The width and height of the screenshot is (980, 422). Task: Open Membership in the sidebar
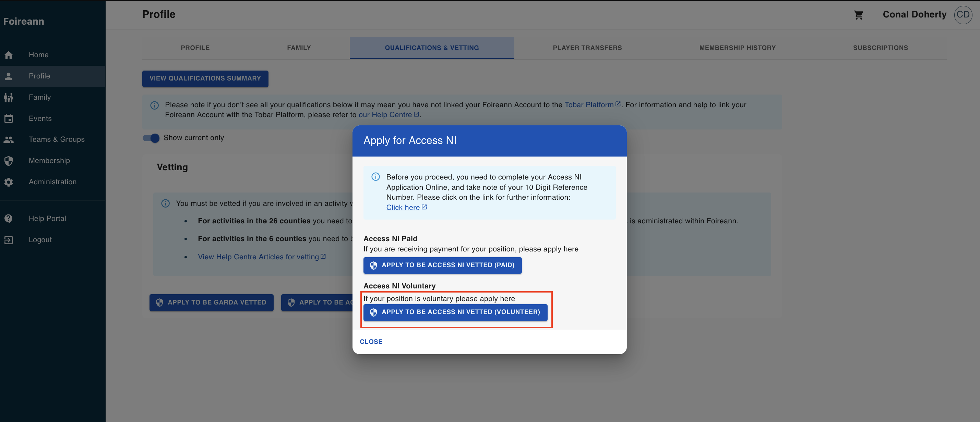point(52,161)
